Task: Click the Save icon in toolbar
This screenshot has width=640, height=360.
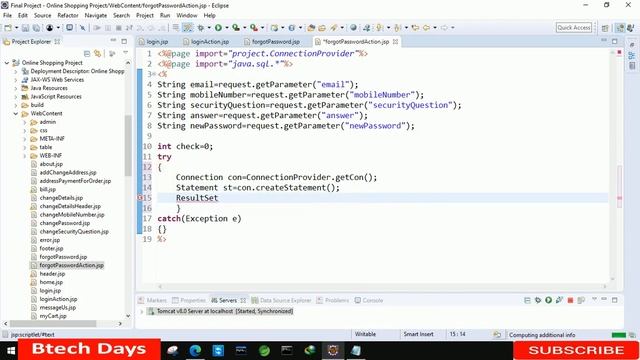Action: [25, 28]
